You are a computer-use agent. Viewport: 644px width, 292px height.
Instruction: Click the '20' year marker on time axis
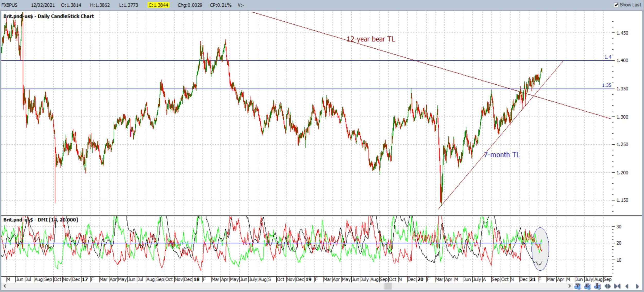click(x=420, y=279)
